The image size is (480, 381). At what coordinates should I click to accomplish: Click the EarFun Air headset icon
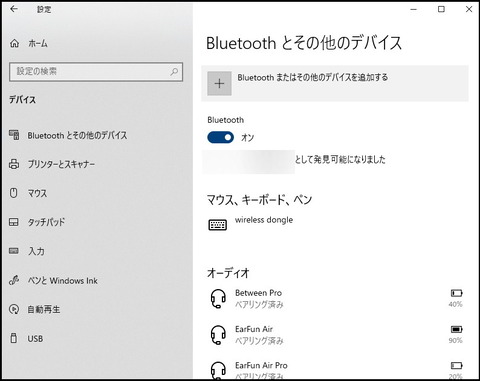click(x=218, y=335)
